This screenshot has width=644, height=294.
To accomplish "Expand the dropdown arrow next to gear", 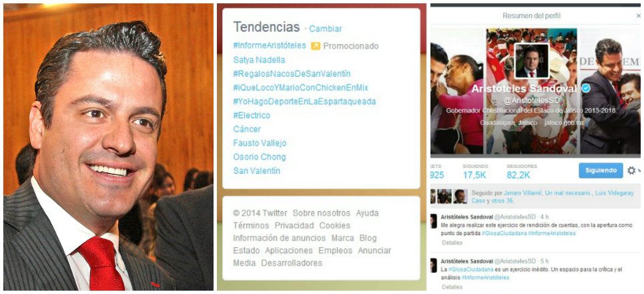I will 639,170.
